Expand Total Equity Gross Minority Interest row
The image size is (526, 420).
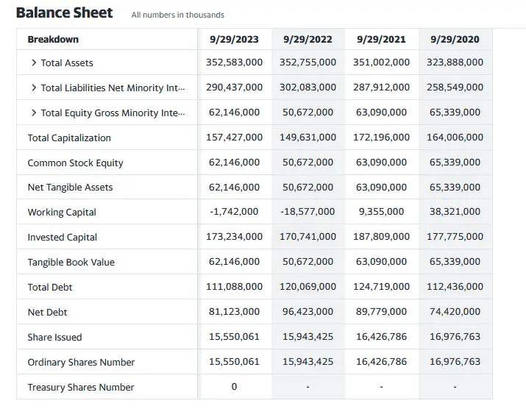coord(34,113)
